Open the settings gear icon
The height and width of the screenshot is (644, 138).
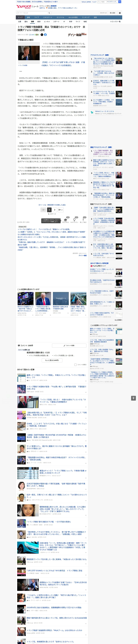(120, 13)
